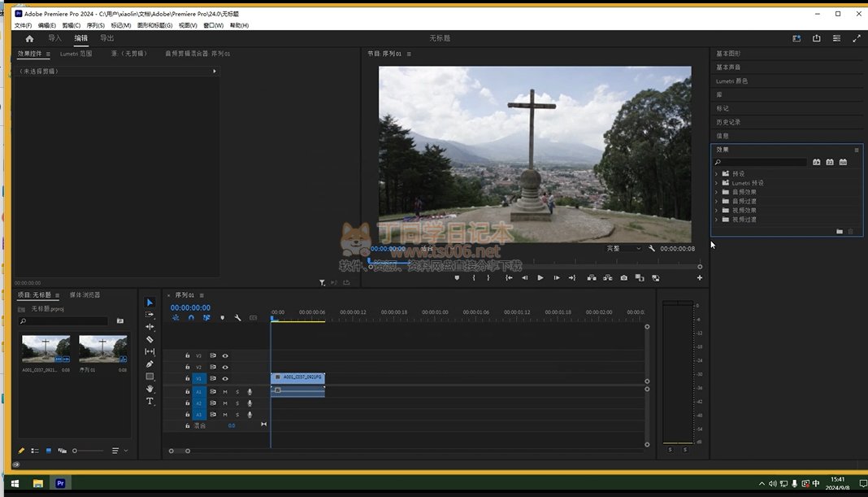Open the 序列(S) menu

[95, 25]
